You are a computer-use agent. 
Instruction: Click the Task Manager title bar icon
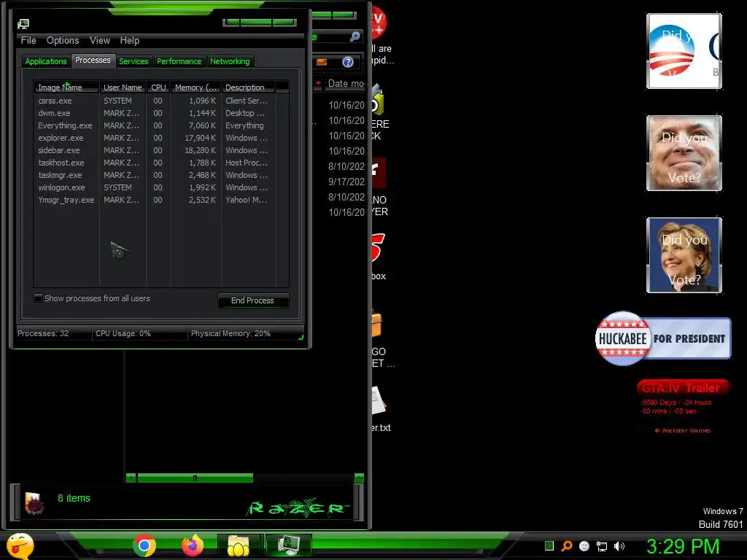[x=23, y=24]
